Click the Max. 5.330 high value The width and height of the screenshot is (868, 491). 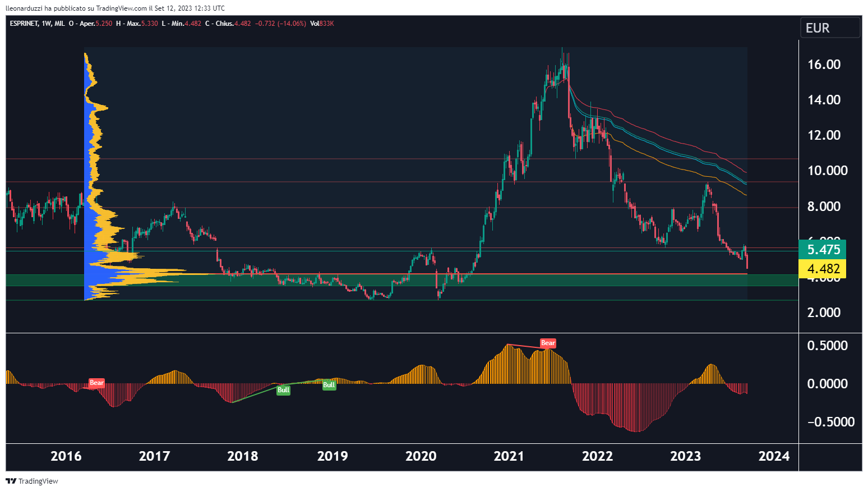pyautogui.click(x=142, y=24)
